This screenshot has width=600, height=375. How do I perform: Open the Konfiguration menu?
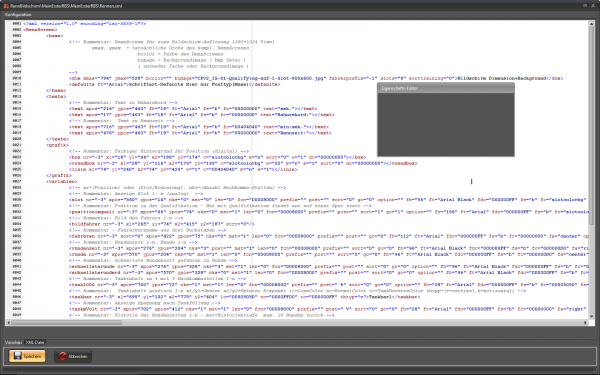tap(18, 15)
